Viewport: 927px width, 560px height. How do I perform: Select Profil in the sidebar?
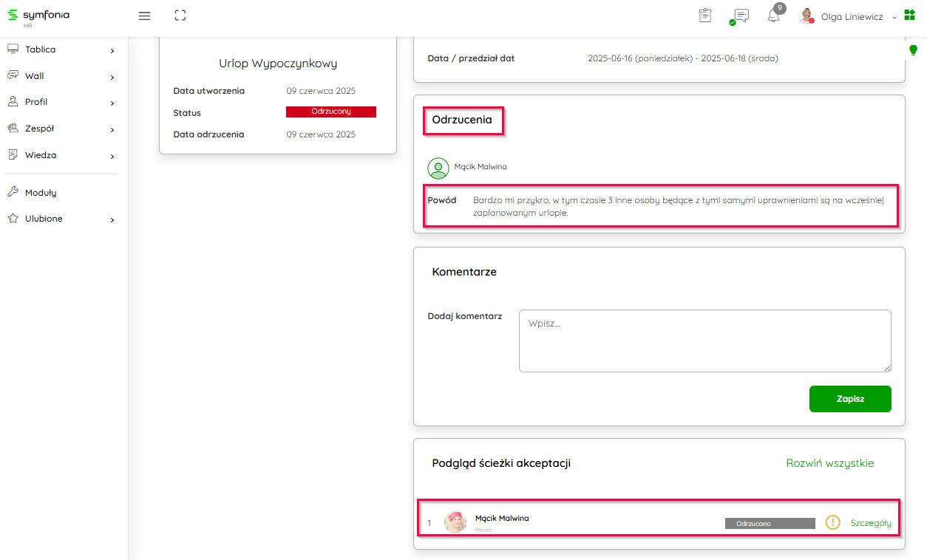pyautogui.click(x=61, y=102)
